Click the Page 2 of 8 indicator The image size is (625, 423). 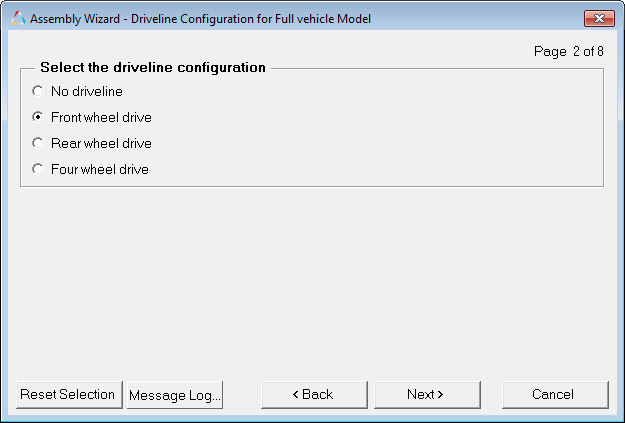point(569,52)
